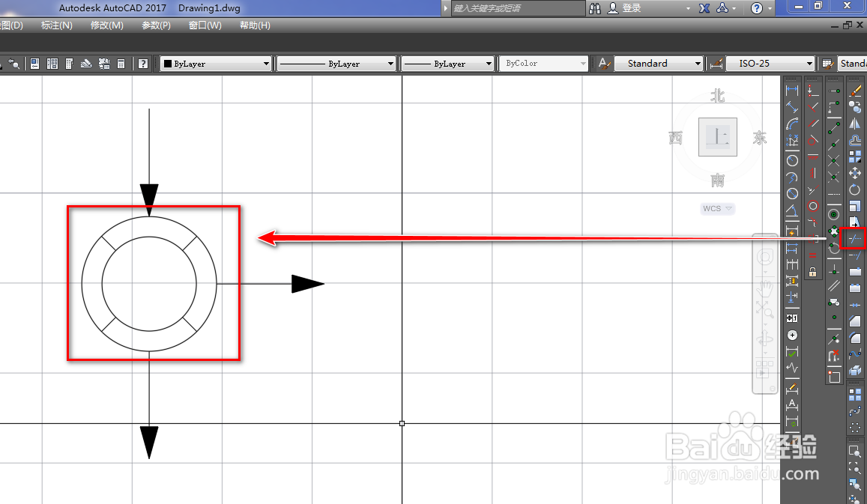This screenshot has width=867, height=504.
Task: Apply the Parallel geometric constraint
Action: tap(813, 123)
